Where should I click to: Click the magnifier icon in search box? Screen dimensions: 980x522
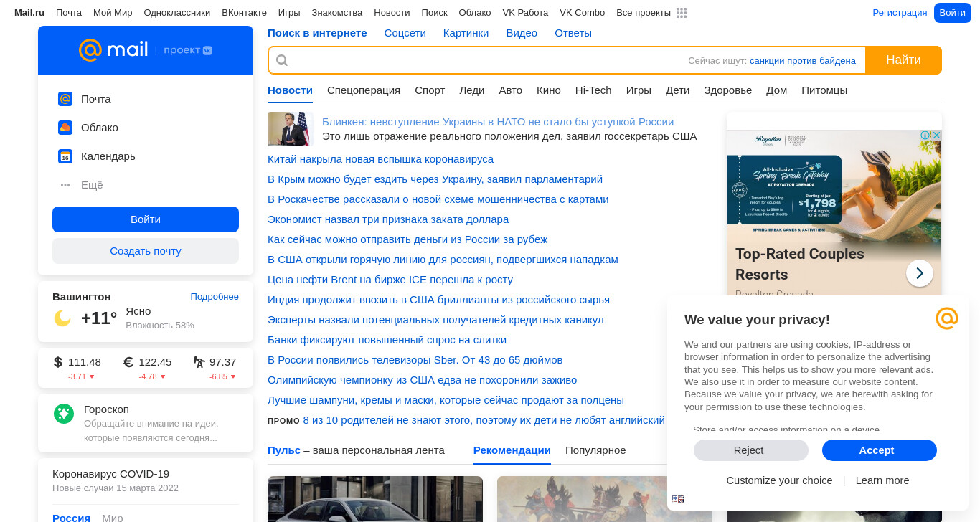282,60
